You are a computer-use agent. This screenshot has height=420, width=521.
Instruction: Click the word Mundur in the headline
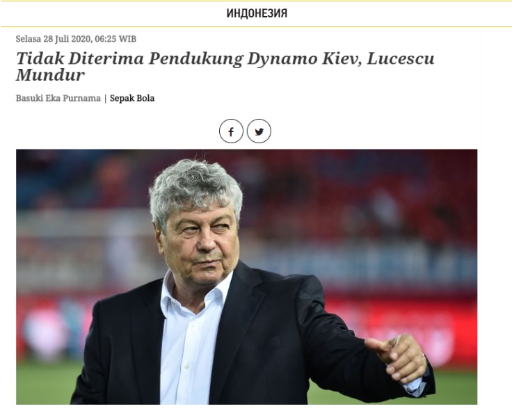[x=51, y=75]
